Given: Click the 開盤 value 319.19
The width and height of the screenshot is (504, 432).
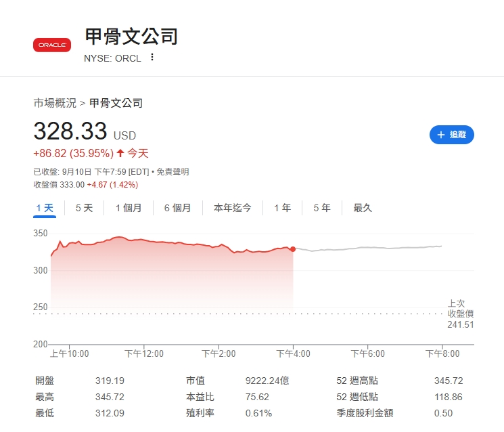Looking at the screenshot, I should point(110,381).
